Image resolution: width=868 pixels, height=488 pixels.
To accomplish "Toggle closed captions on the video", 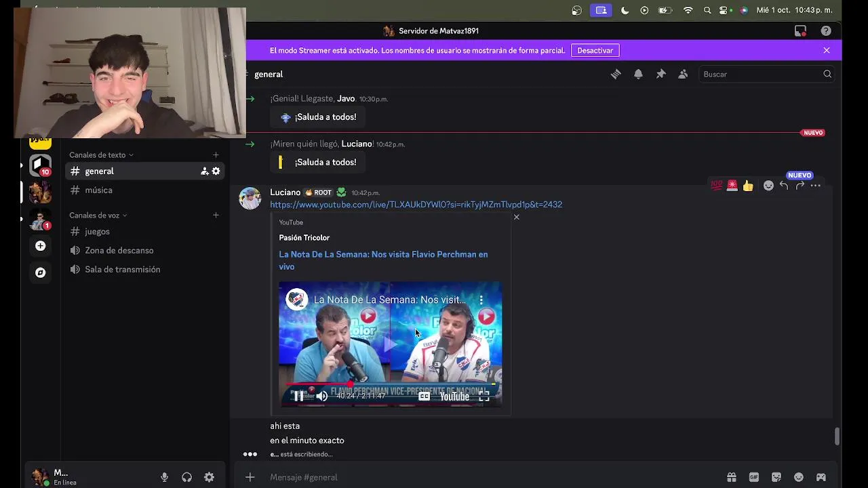I will click(x=424, y=396).
